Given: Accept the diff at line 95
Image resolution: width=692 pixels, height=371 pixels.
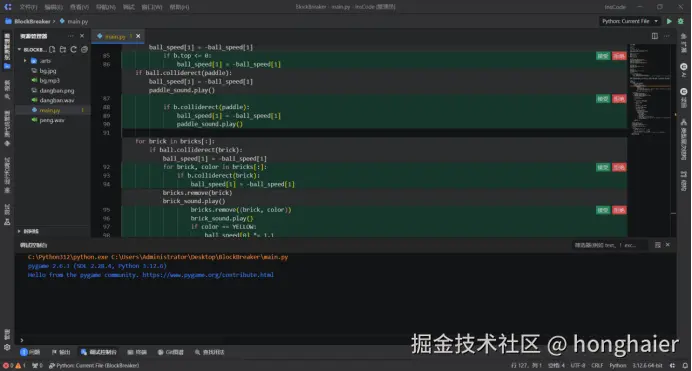Looking at the screenshot, I should click(x=603, y=210).
